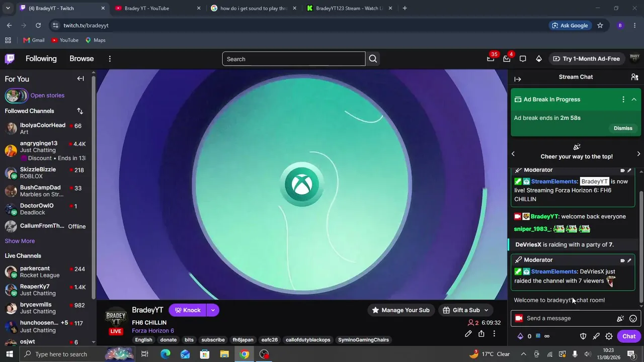Open the shield mode icon in chat

click(584, 336)
